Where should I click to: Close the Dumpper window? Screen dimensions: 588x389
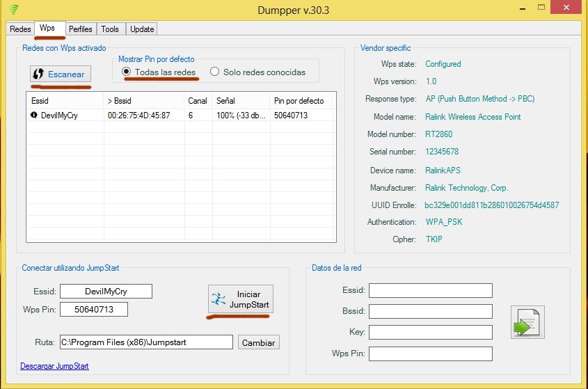(x=566, y=7)
